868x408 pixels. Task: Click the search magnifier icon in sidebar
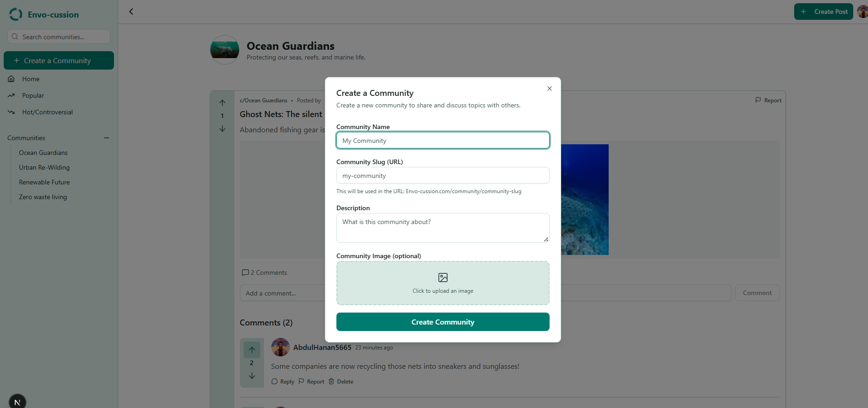tap(15, 36)
